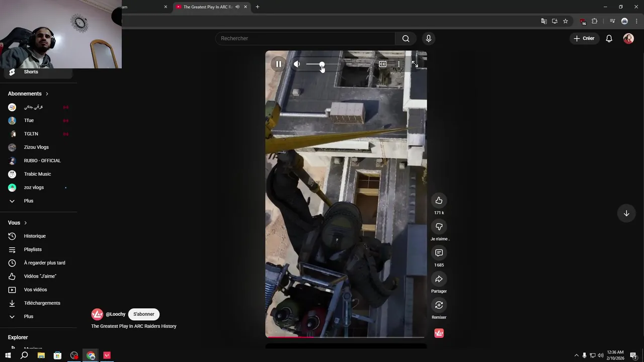Mute the Shorts video volume icon
This screenshot has width=644, height=362.
point(297,64)
